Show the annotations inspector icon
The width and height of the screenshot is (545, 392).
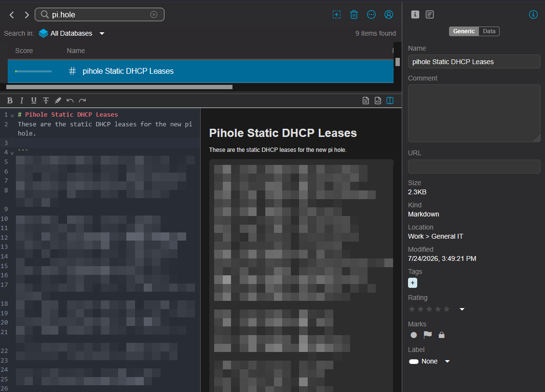pos(430,14)
